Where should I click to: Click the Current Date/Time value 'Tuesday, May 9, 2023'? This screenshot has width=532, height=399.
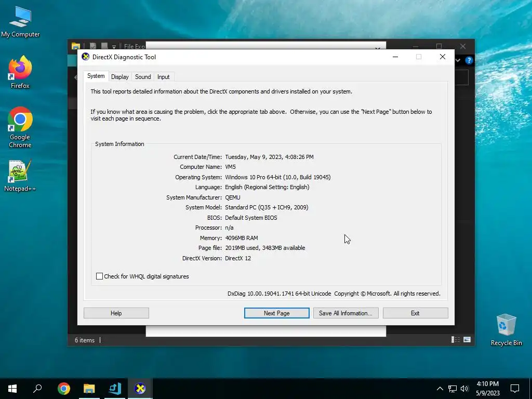[x=269, y=157]
